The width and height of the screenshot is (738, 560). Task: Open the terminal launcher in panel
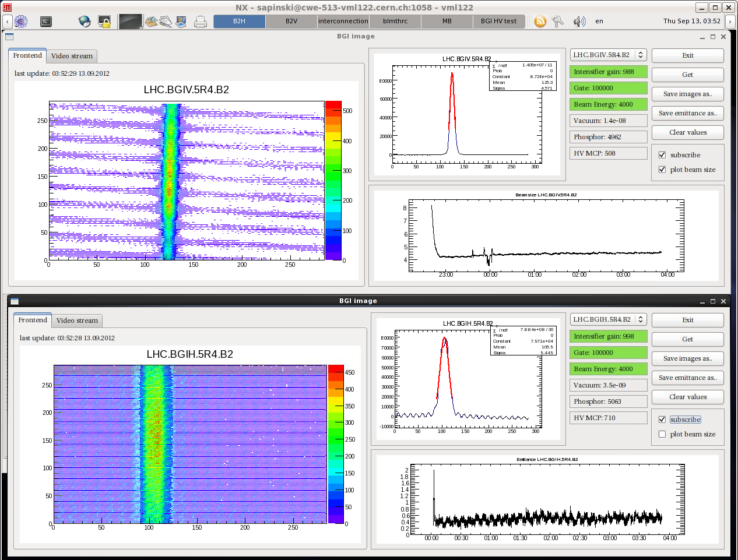click(x=46, y=22)
